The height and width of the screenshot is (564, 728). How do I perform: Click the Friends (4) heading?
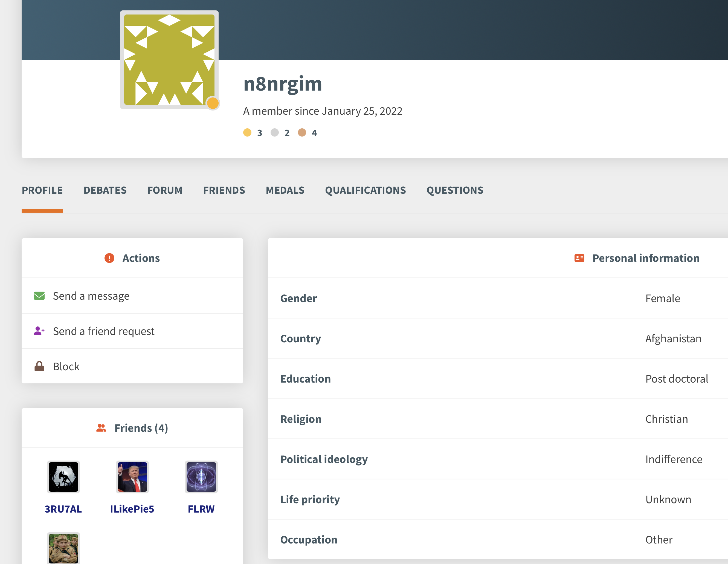click(141, 428)
